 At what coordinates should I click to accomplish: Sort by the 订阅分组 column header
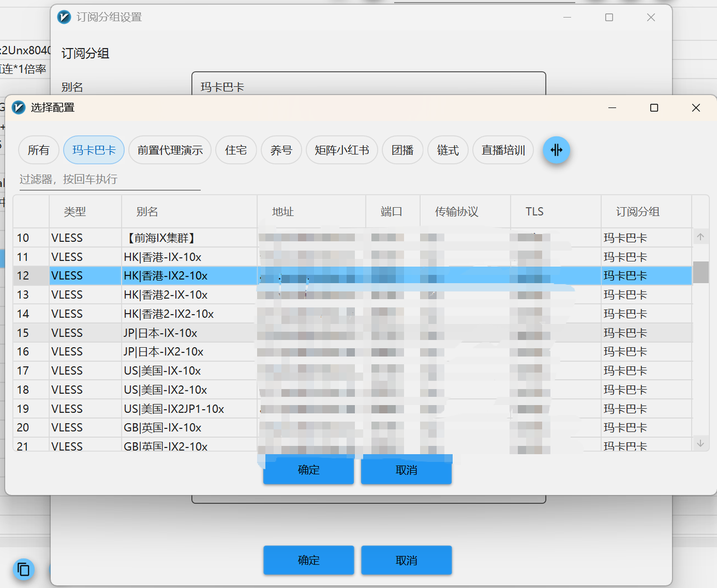point(637,212)
